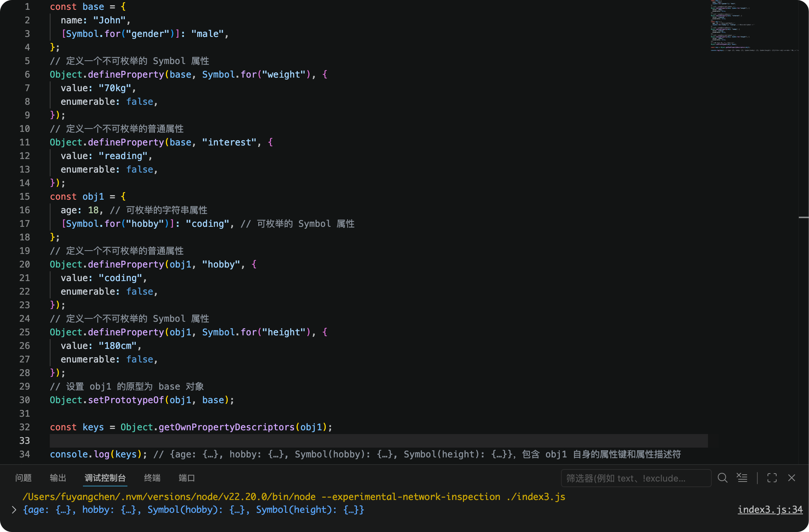Click the 'value: "70kg"' line
The height and width of the screenshot is (532, 809).
[x=98, y=88]
